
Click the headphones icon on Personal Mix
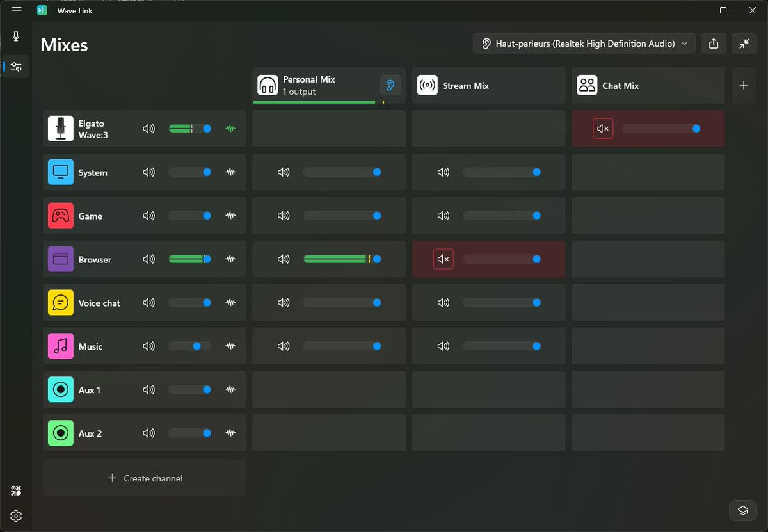coord(266,85)
